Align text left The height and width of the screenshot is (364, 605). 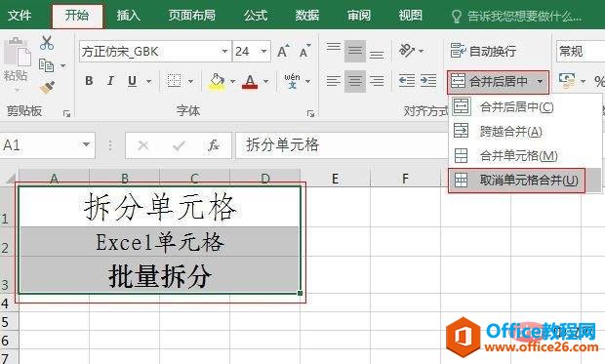click(334, 81)
